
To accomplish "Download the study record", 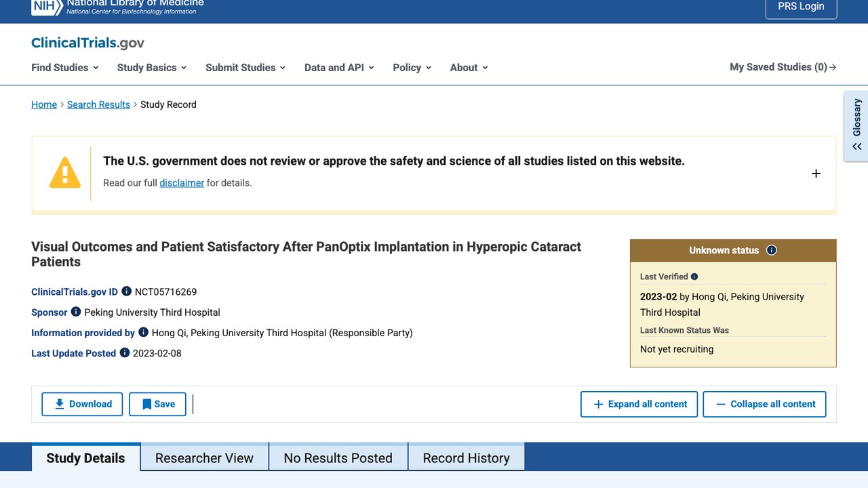I will pyautogui.click(x=82, y=404).
